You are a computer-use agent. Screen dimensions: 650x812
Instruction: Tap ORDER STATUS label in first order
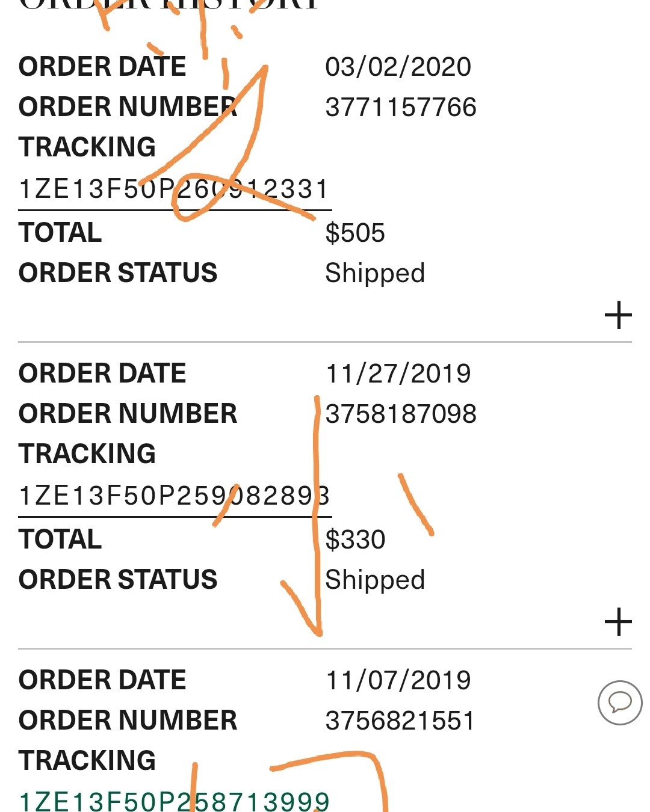[x=118, y=272]
